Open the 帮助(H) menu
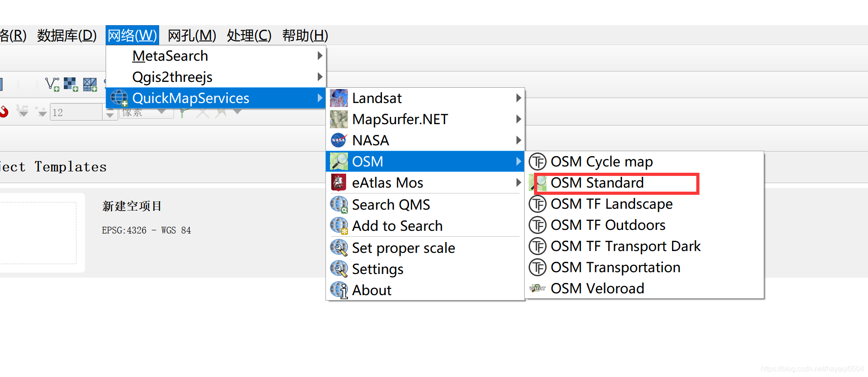 (305, 35)
